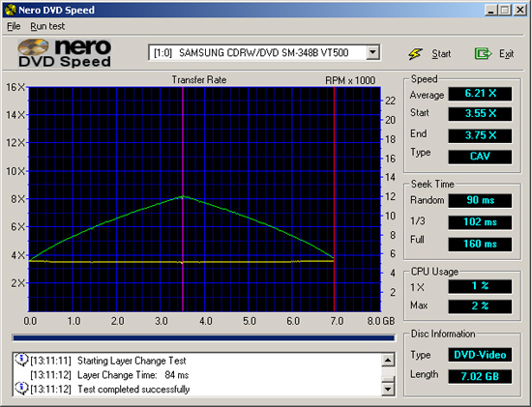Click the Average speed value 6.21 X
Image resolution: width=532 pixels, height=407 pixels.
tap(480, 94)
